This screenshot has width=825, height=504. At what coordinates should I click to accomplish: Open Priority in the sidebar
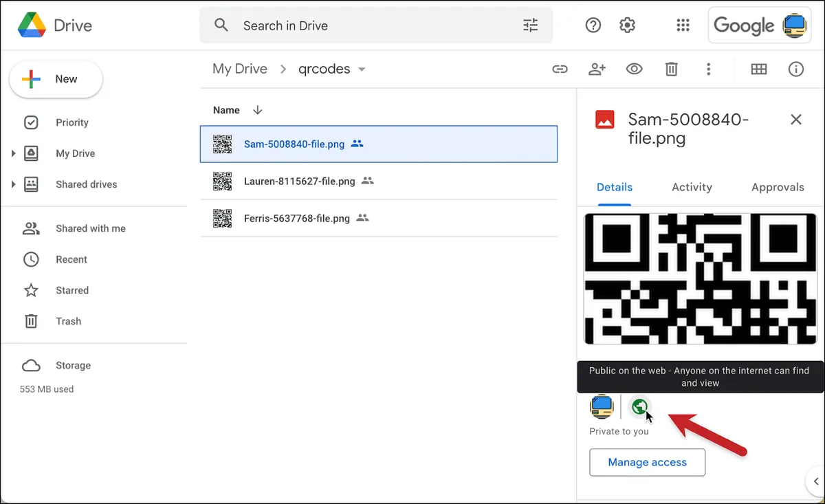point(72,122)
